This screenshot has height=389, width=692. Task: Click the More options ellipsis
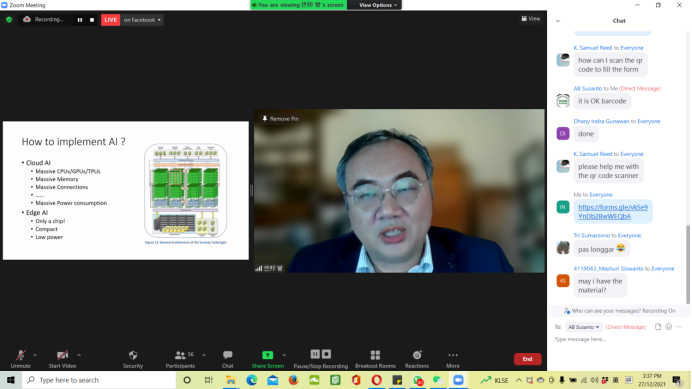453,359
